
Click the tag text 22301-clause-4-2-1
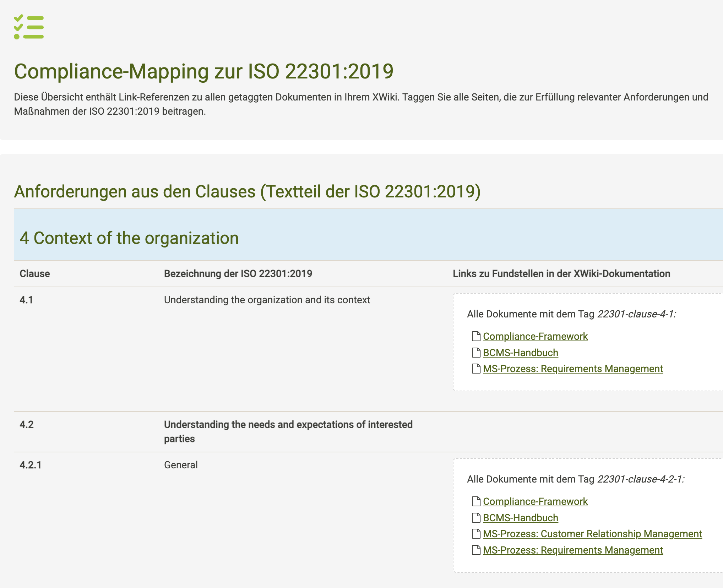click(x=640, y=479)
